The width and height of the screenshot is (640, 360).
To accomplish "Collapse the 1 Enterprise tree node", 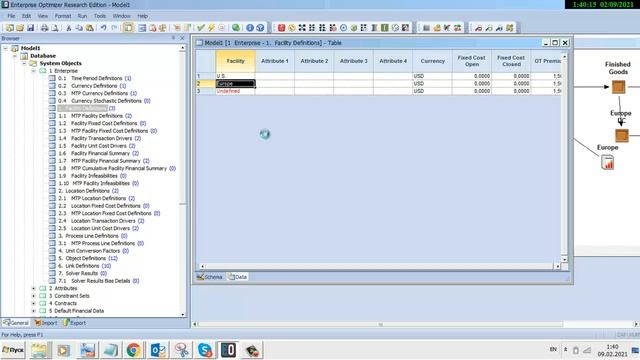I will [x=33, y=71].
